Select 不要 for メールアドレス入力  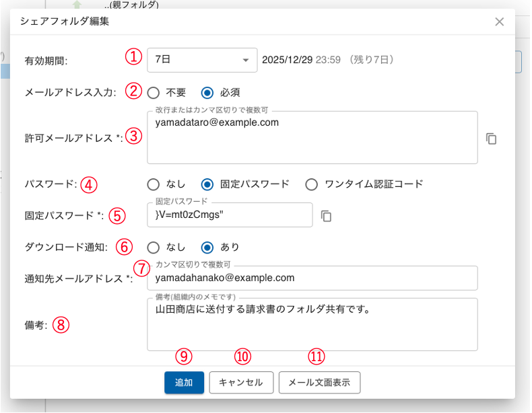coord(154,92)
